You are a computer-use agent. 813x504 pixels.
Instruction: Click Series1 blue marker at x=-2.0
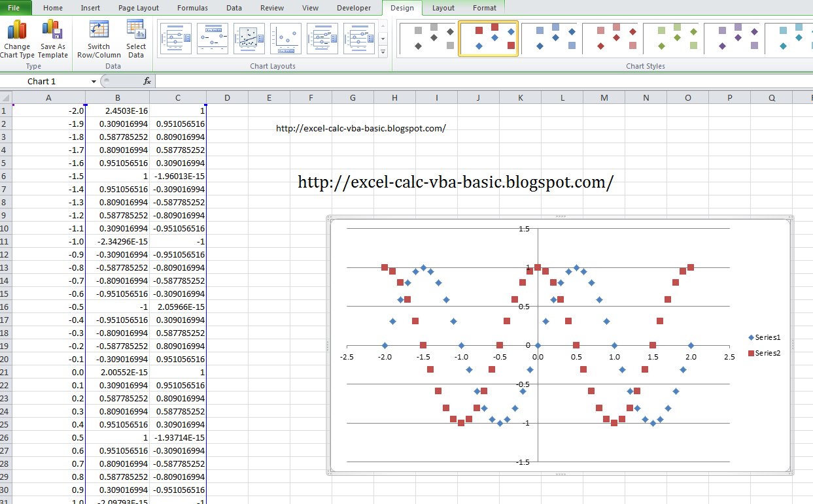(385, 345)
